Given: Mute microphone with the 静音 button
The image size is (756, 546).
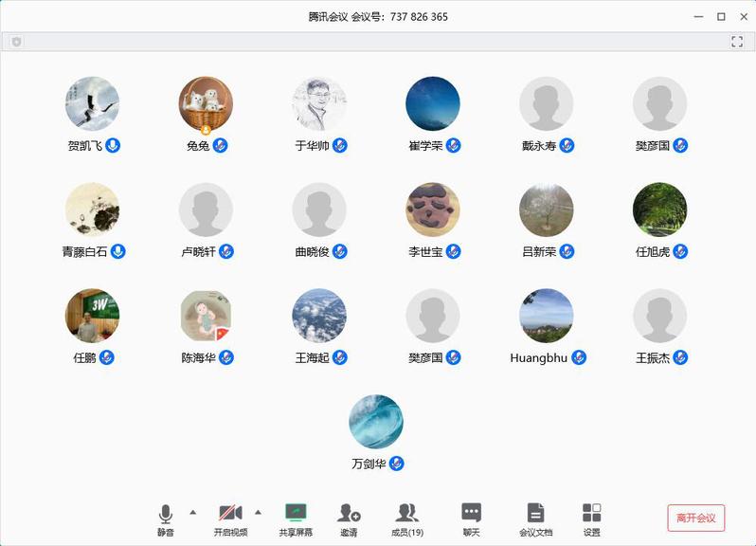Looking at the screenshot, I should coord(166,520).
